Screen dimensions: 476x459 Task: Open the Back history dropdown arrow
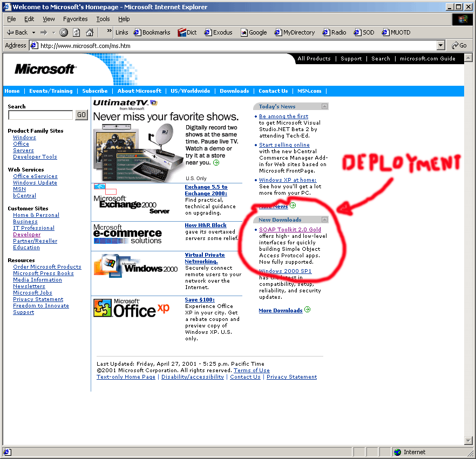pos(33,32)
